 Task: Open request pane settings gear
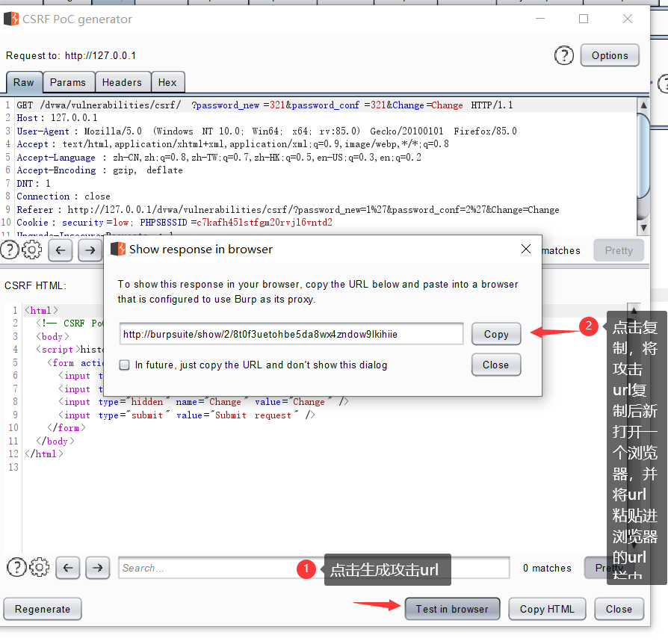point(31,250)
